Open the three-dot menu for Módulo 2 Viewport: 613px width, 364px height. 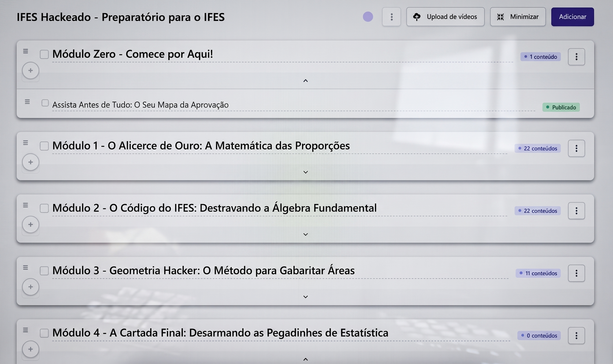pyautogui.click(x=576, y=211)
